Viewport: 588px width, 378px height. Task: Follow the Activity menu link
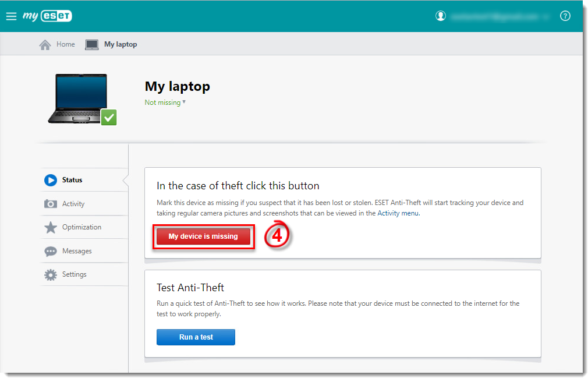click(x=398, y=213)
